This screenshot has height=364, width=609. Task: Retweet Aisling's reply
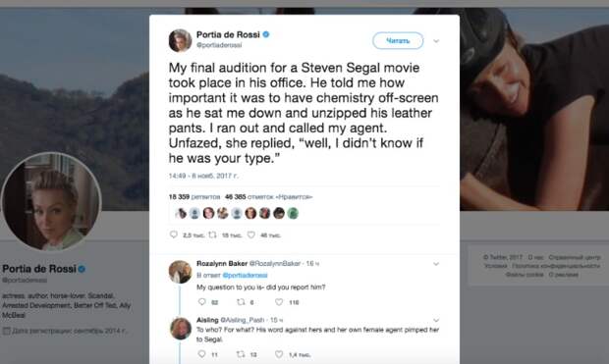(x=241, y=354)
